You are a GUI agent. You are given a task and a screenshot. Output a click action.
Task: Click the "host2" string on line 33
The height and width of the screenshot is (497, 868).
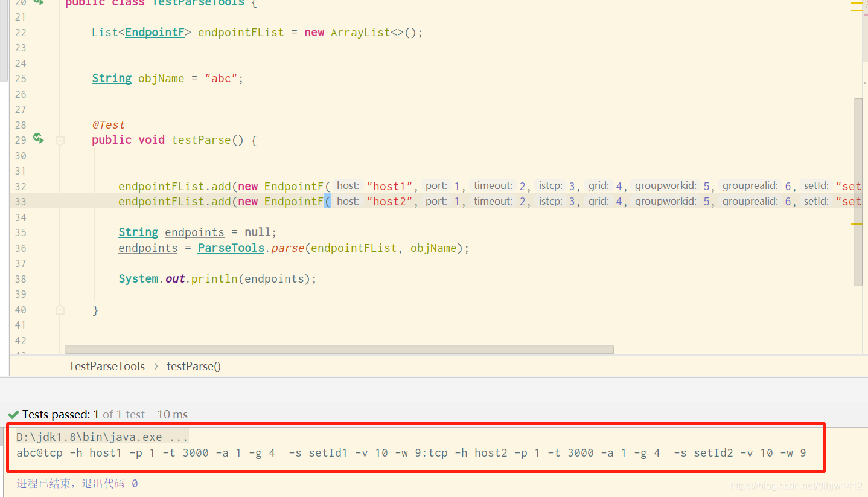pos(390,202)
